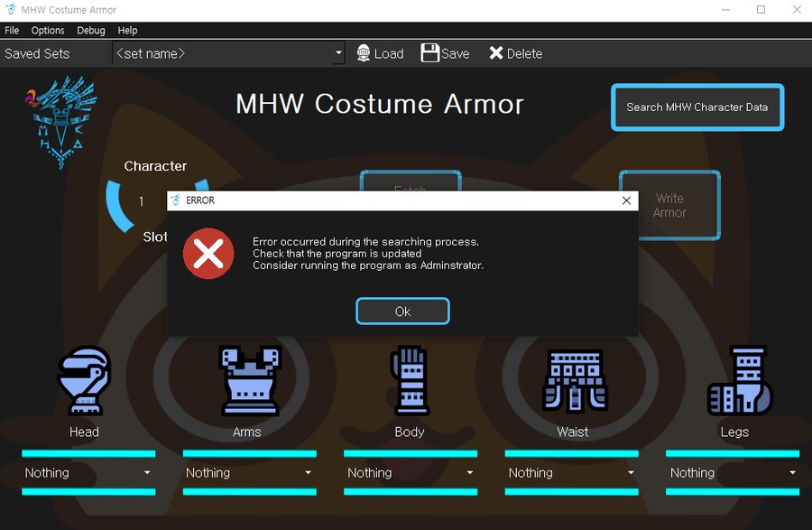
Task: Click the Body gauntlet armor icon
Action: (x=409, y=381)
